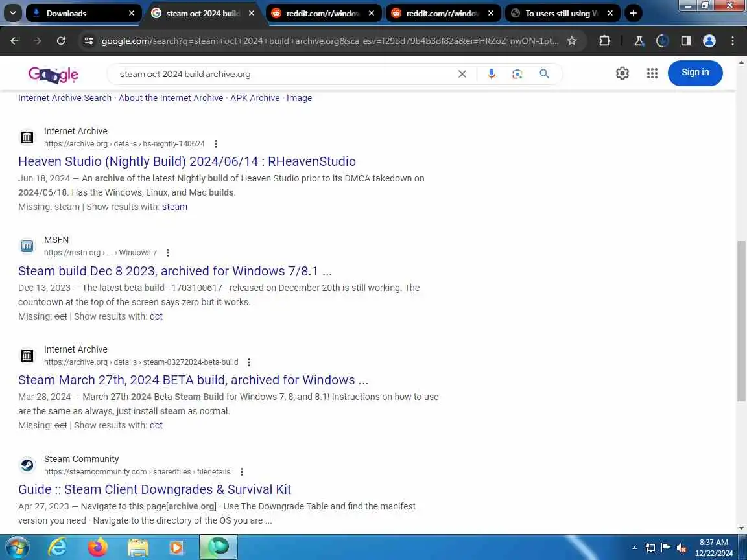
Task: Click About the Internet Archive sitelink
Action: coord(171,98)
